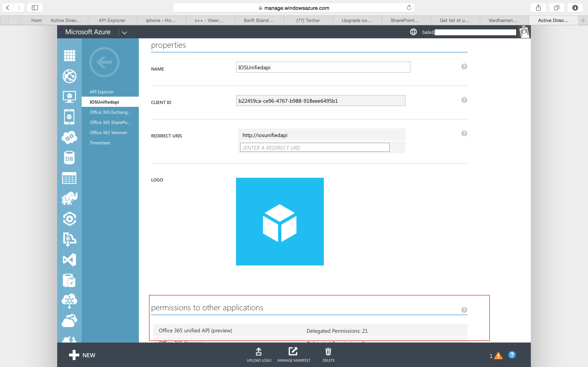Click the blue help question mark button
This screenshot has height=367, width=588.
(x=512, y=355)
